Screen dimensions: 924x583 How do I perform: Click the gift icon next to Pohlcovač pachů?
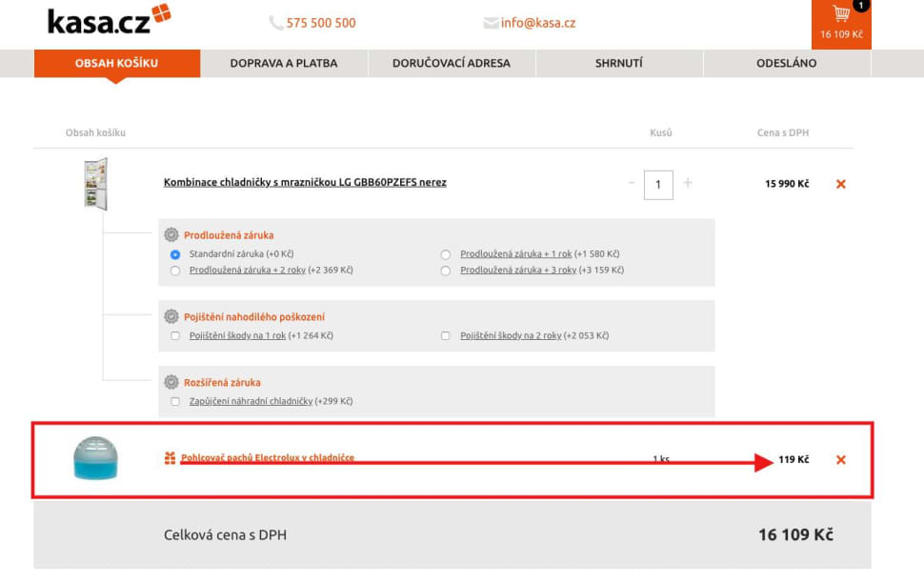[x=170, y=458]
